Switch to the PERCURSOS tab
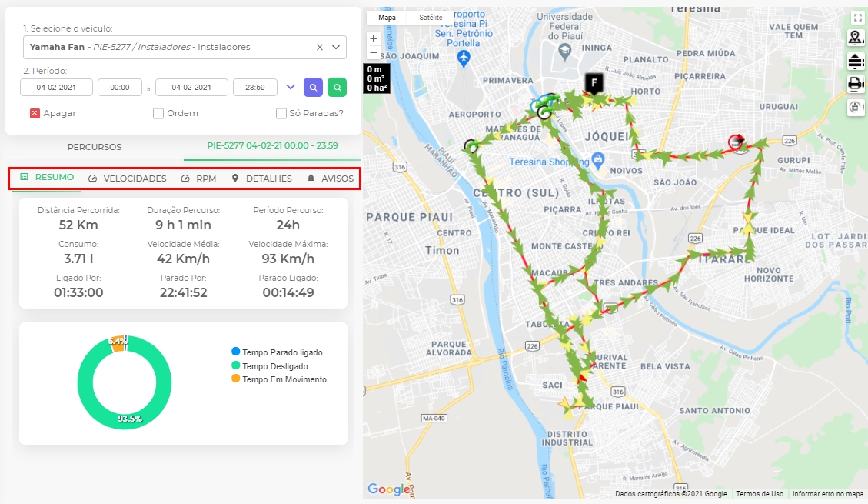Image resolution: width=868 pixels, height=504 pixels. [x=95, y=147]
